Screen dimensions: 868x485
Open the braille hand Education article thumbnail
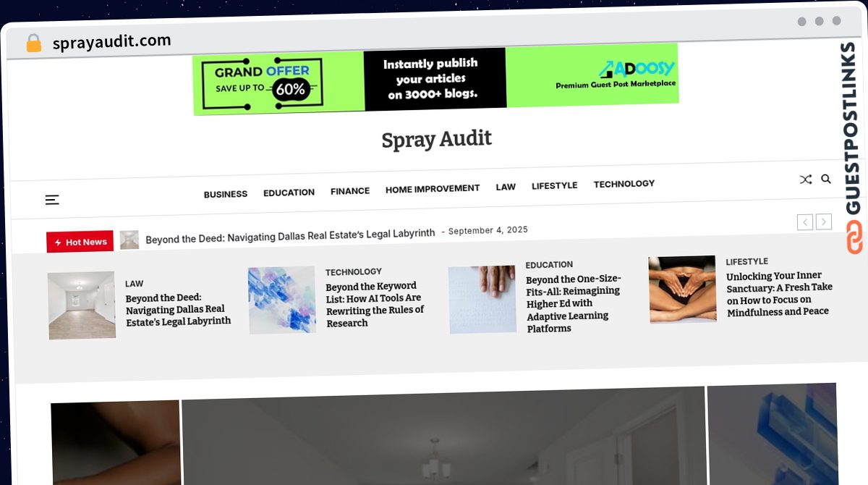[482, 300]
